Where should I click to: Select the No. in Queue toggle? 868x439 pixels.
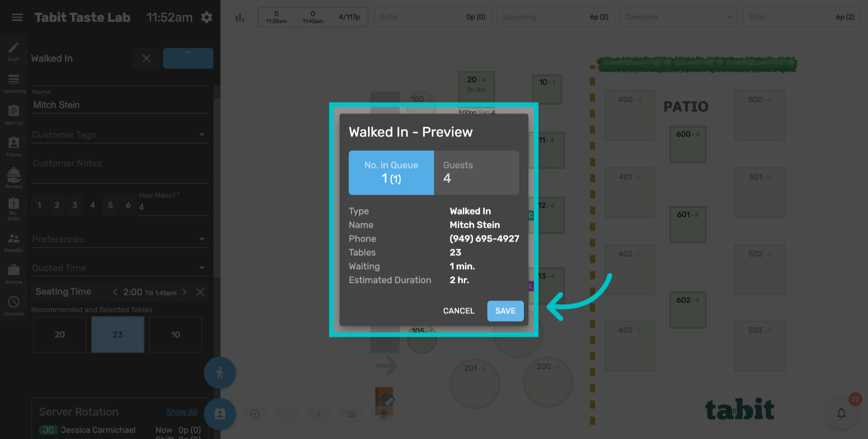click(x=391, y=173)
